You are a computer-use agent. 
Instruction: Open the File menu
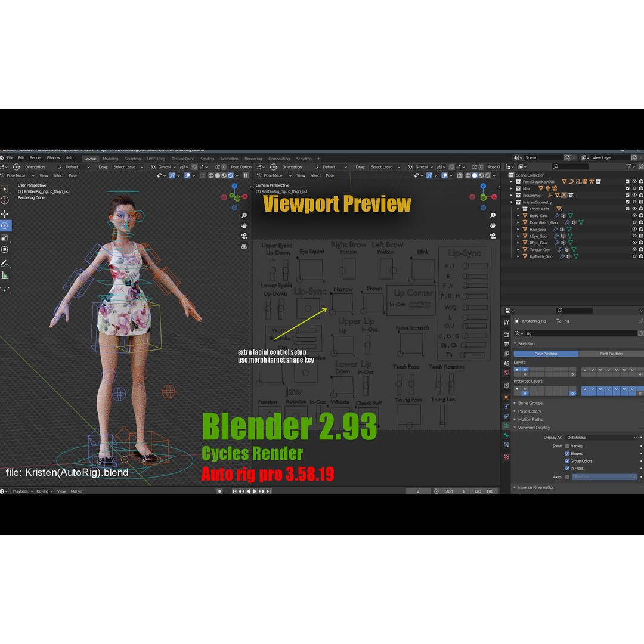coord(10,157)
